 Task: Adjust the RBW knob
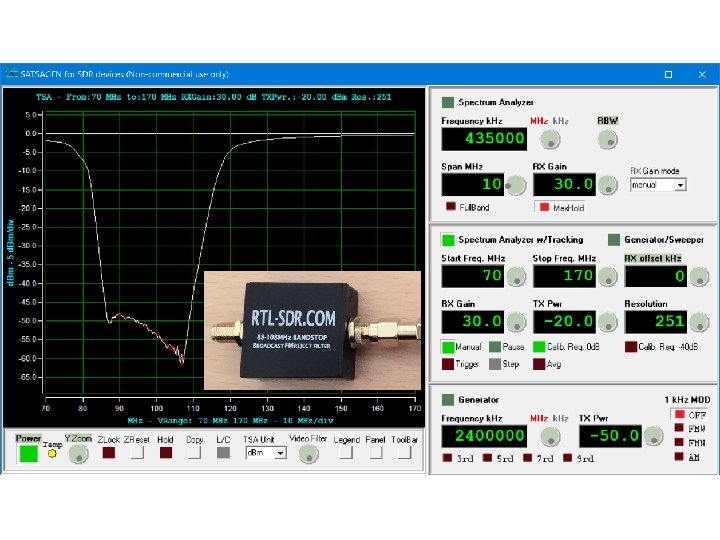click(608, 139)
